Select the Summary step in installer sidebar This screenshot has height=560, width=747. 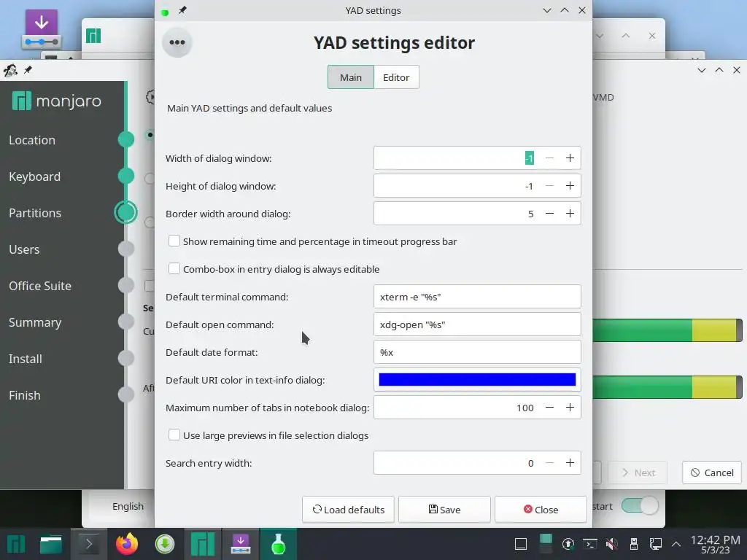tap(35, 322)
